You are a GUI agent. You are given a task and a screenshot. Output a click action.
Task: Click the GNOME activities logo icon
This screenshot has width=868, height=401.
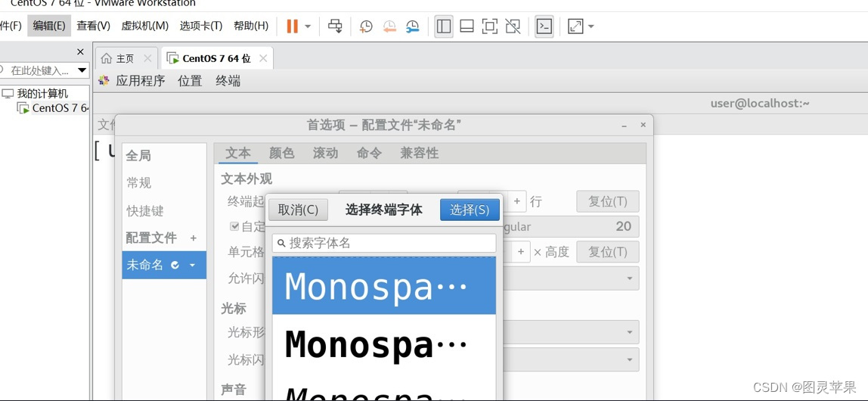(104, 81)
